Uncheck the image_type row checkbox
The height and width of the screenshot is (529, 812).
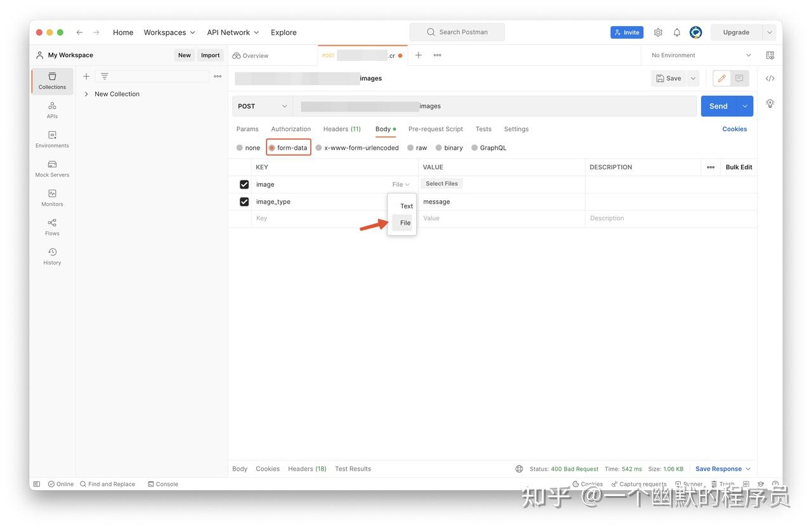(x=244, y=202)
